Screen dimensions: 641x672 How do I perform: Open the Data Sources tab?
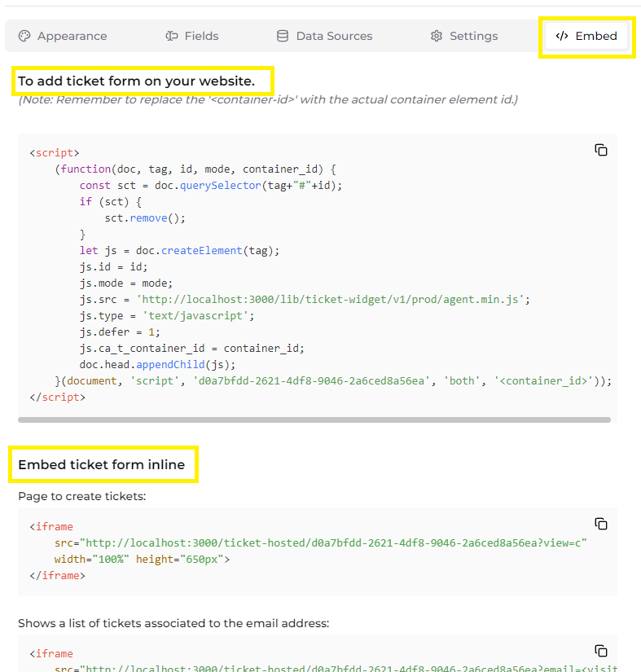point(324,36)
